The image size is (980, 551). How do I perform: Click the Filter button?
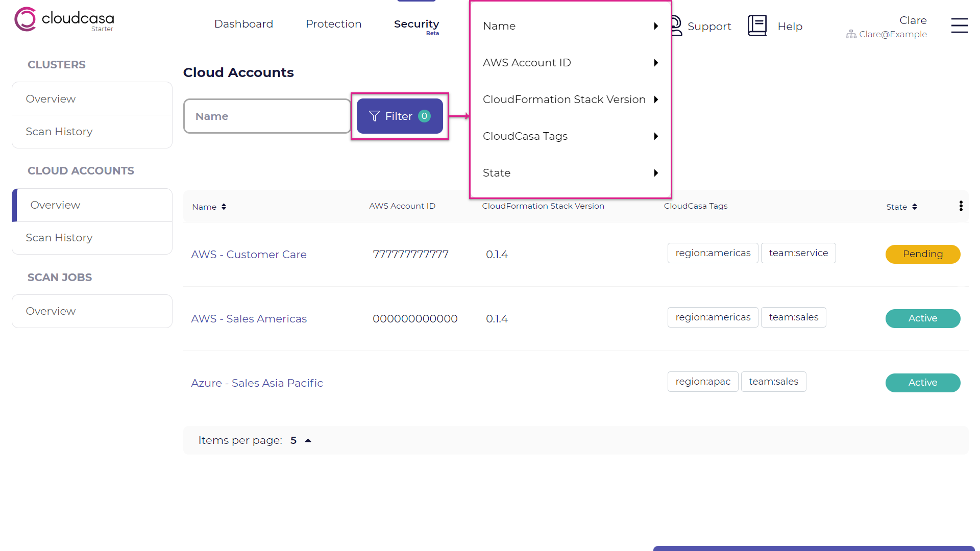coord(400,116)
